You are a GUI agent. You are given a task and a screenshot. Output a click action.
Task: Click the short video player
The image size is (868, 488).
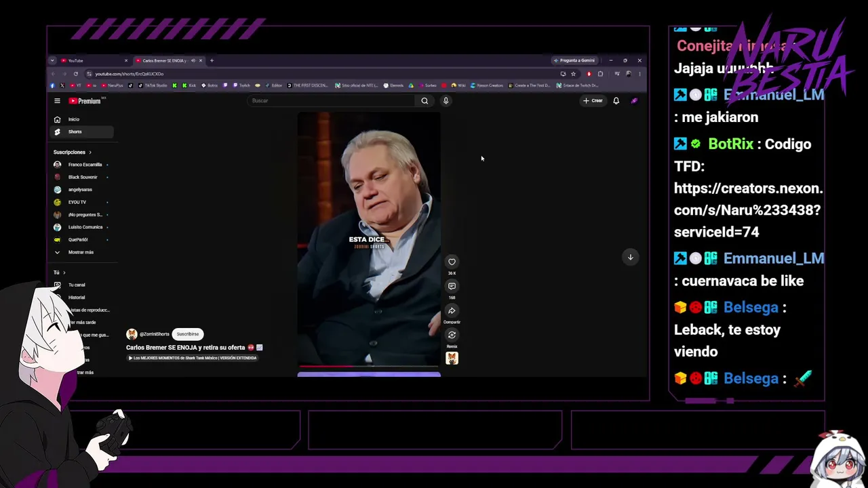click(369, 239)
